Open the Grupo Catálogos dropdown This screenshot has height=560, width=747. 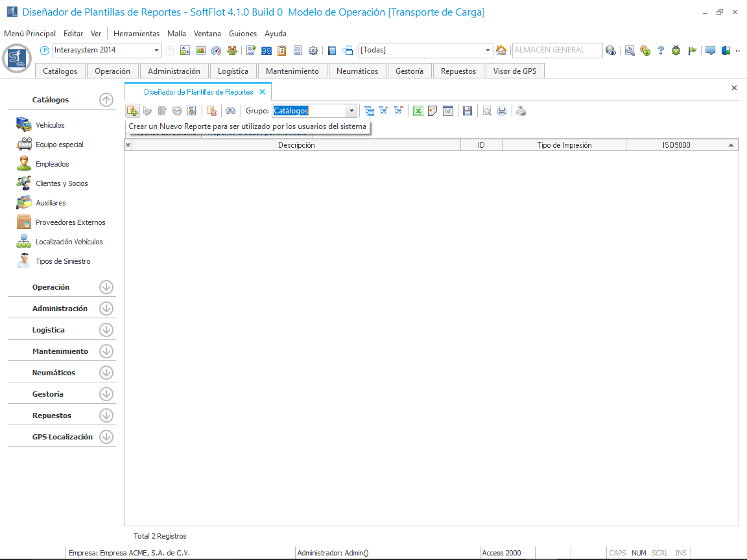pyautogui.click(x=351, y=111)
